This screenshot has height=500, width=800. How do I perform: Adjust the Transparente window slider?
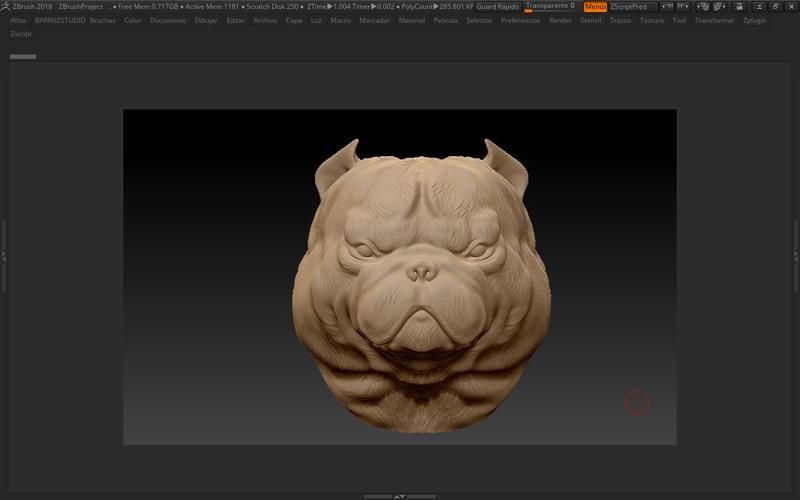(550, 7)
